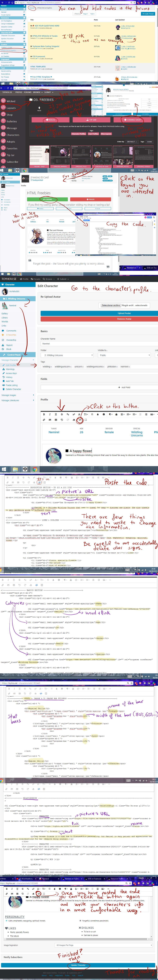Collapse the Manage Character section in the sidebar

pyautogui.click(x=18, y=360)
